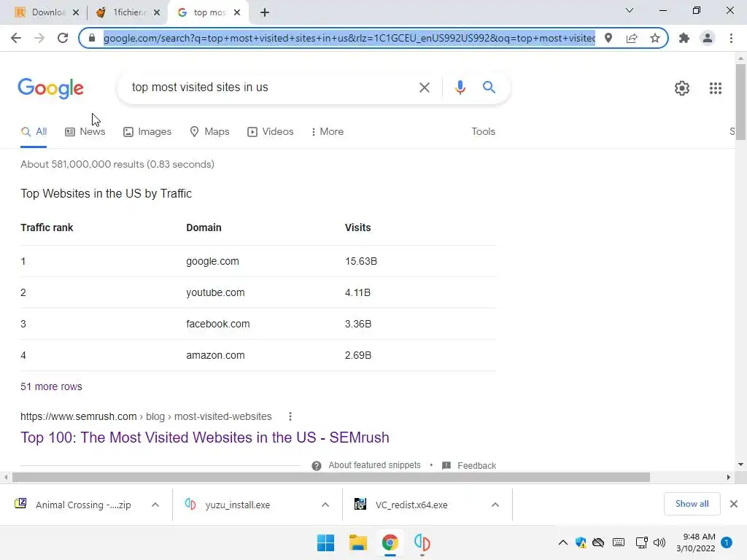Expand options for Animal Crossing zip download
747x560 pixels.
pos(155,505)
